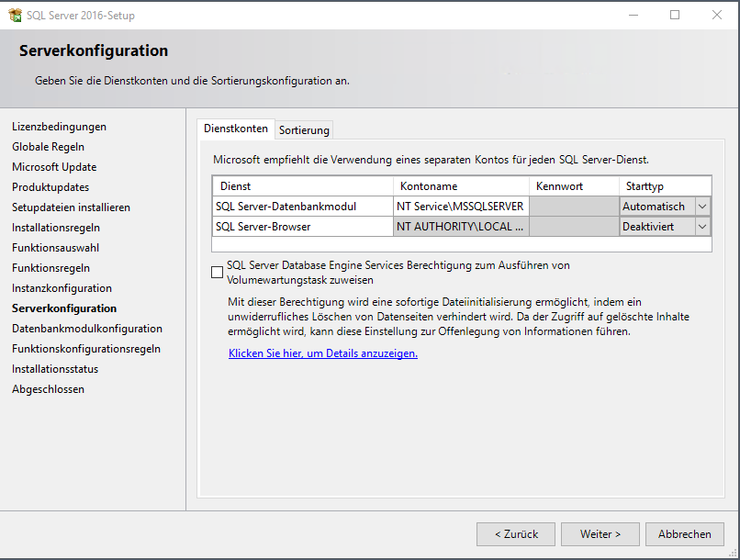Select the Dienstkonten tab

point(236,129)
